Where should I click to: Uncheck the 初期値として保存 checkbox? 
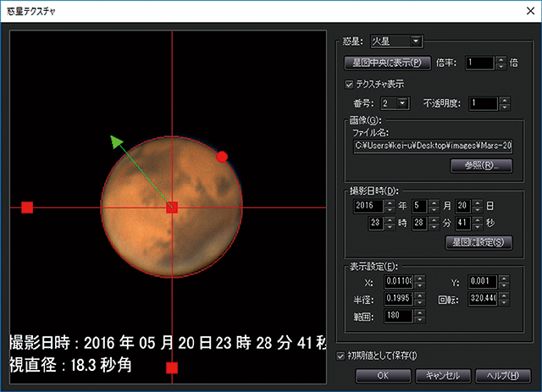pyautogui.click(x=341, y=356)
